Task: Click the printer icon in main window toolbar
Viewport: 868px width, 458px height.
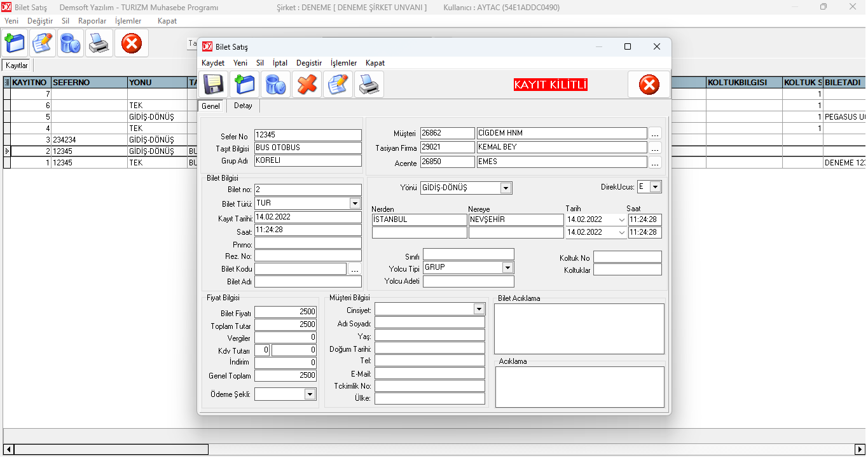Action: pos(99,43)
